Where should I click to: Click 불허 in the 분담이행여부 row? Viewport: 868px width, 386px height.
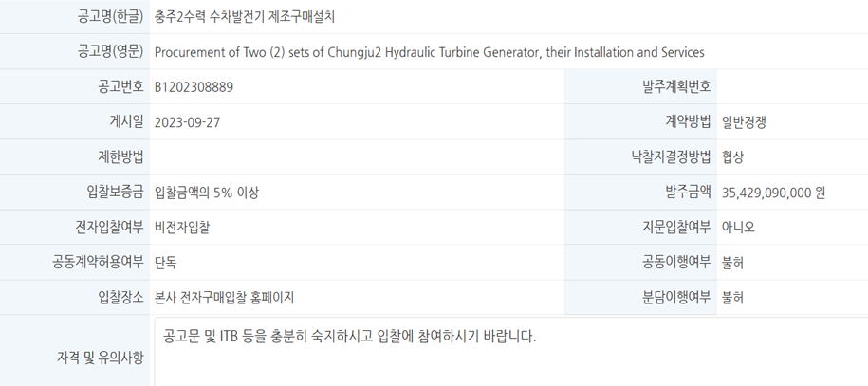coord(732,298)
